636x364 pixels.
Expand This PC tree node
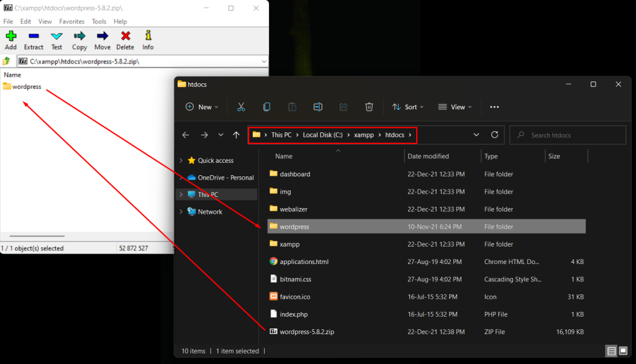point(181,194)
